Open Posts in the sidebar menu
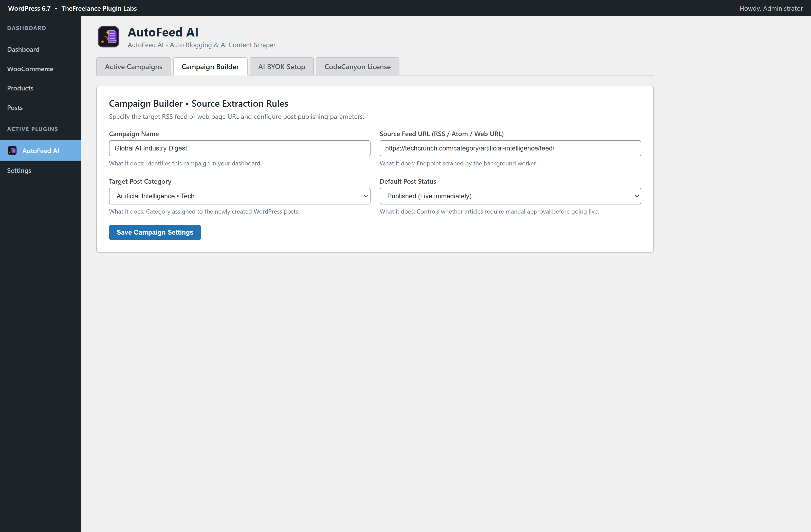The width and height of the screenshot is (811, 532). [x=15, y=108]
